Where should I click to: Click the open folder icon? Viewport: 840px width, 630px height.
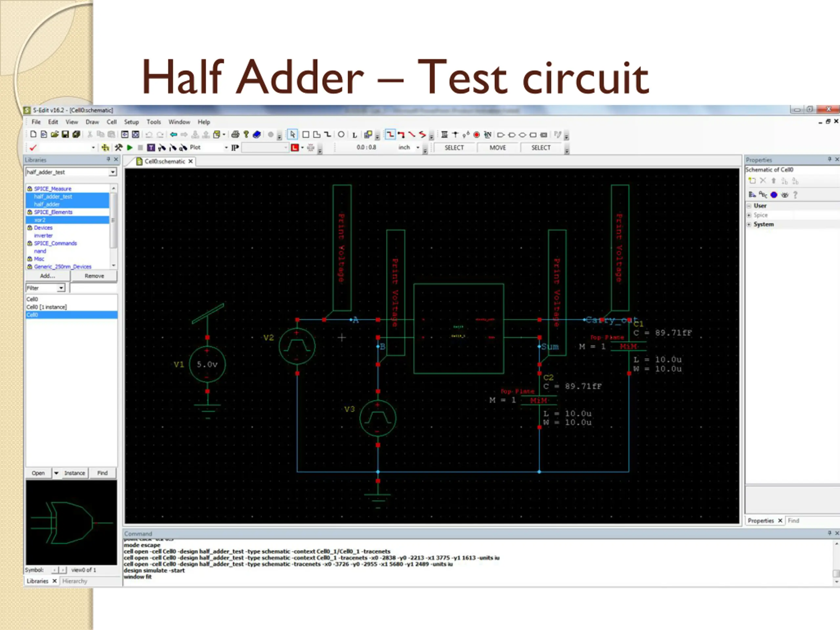click(x=55, y=135)
